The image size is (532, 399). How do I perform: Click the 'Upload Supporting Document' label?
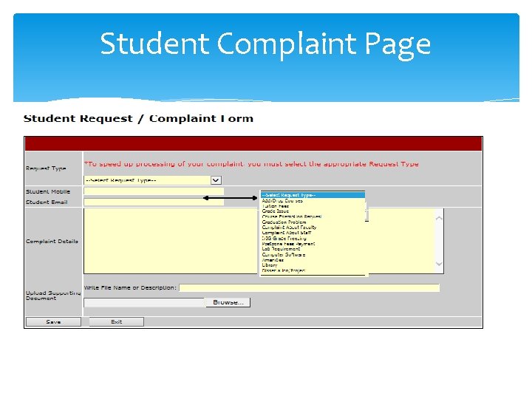(53, 296)
